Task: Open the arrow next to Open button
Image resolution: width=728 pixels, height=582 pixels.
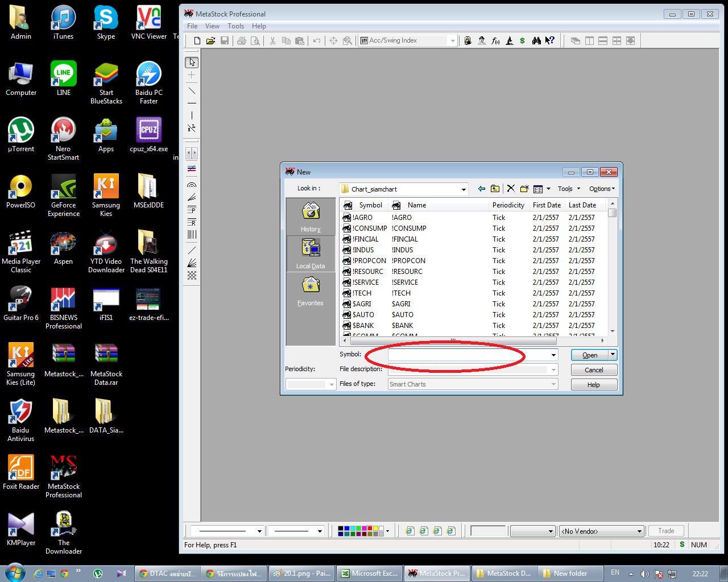Action: pos(613,355)
